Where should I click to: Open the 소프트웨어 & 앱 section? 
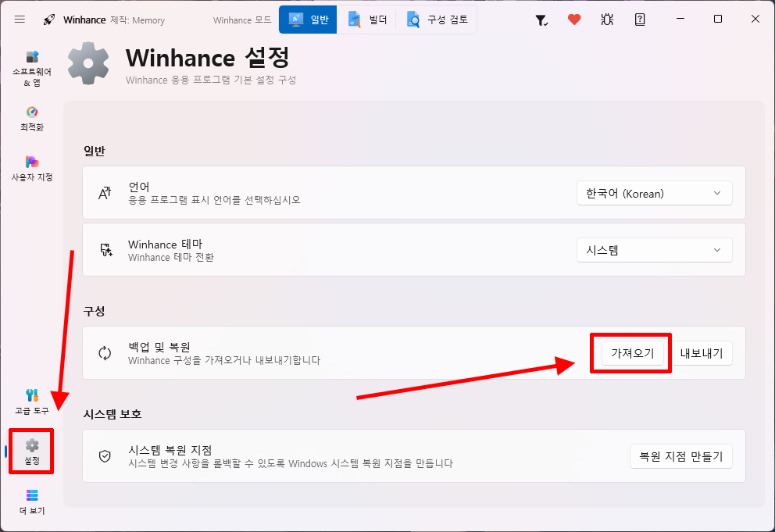[x=32, y=69]
